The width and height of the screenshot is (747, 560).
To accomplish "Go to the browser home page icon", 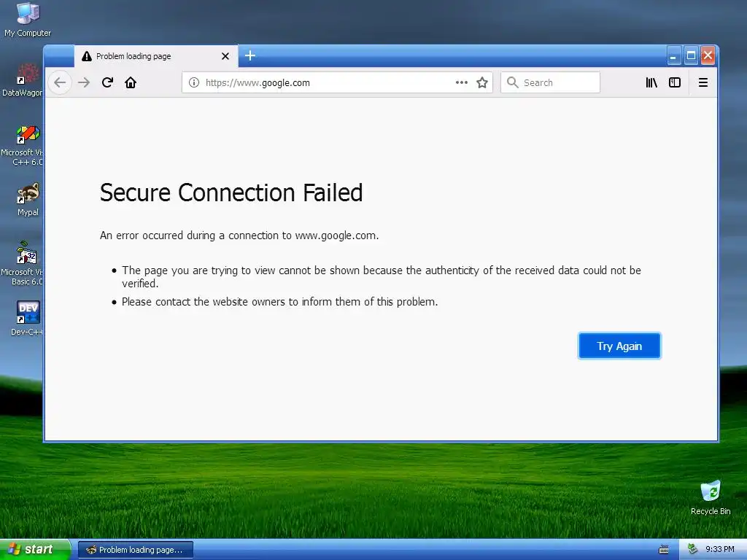I will 131,82.
